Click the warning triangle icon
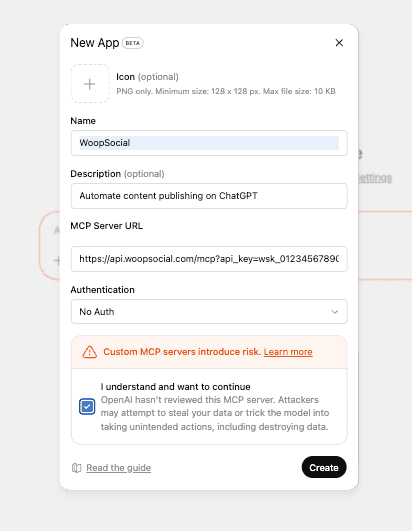 click(90, 352)
